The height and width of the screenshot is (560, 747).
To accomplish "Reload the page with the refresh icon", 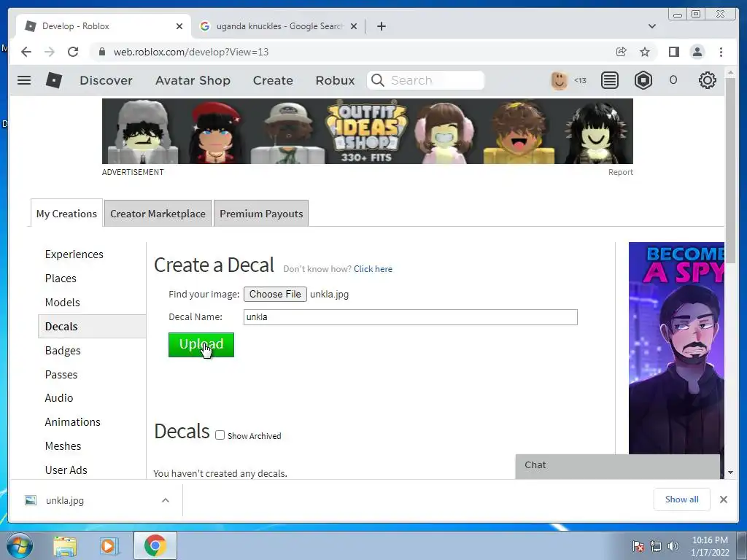I will pos(73,52).
